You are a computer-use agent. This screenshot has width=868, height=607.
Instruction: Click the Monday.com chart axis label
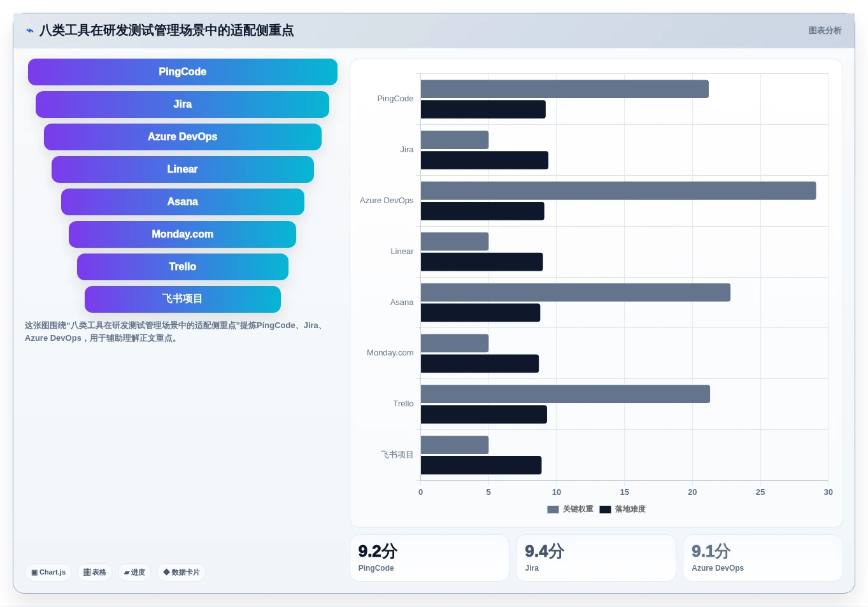pyautogui.click(x=390, y=353)
